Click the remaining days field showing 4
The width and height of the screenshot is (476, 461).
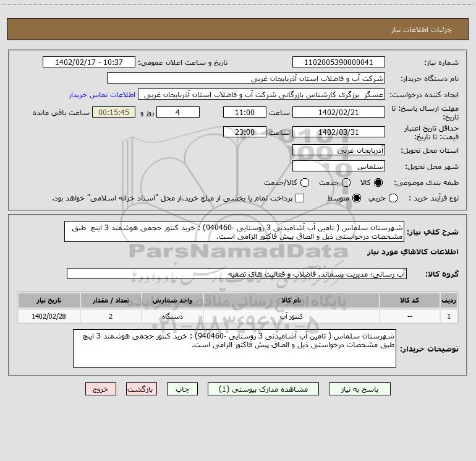tap(178, 112)
